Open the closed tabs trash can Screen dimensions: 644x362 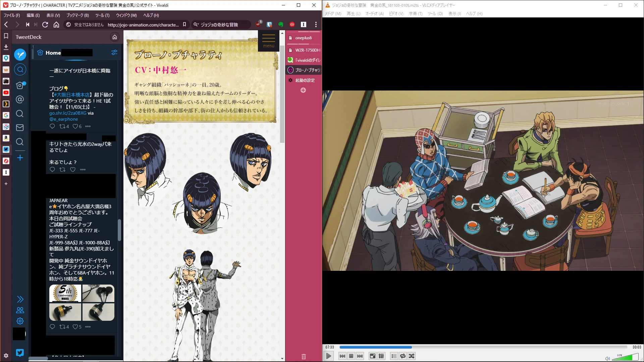304,357
